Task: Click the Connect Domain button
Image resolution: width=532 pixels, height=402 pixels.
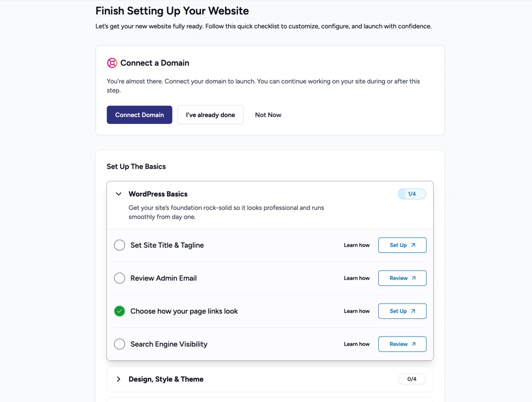Action: tap(139, 114)
